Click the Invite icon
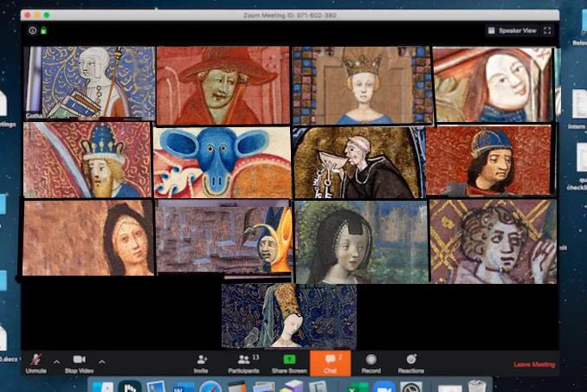587x392 pixels. 202,359
